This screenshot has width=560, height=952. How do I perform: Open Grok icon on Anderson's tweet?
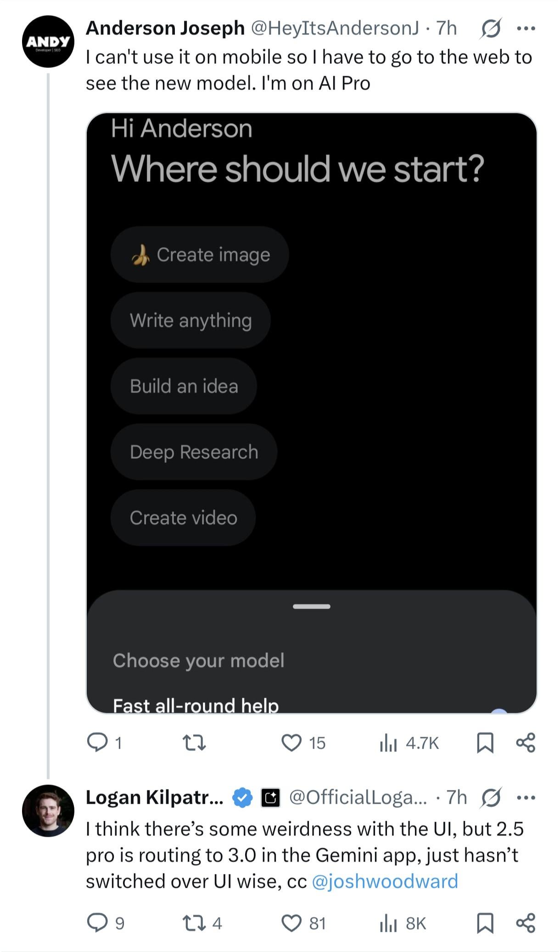(x=491, y=29)
